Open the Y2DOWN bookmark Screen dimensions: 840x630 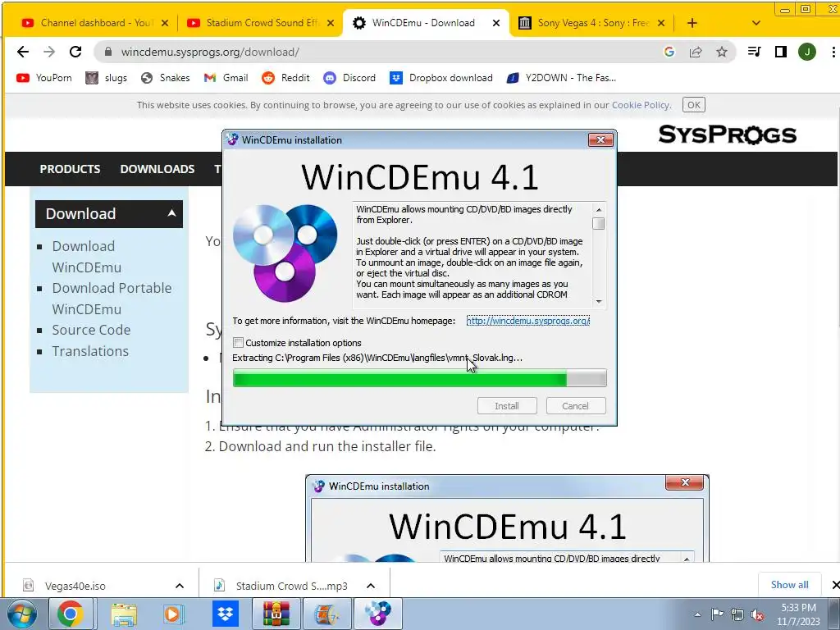[561, 78]
